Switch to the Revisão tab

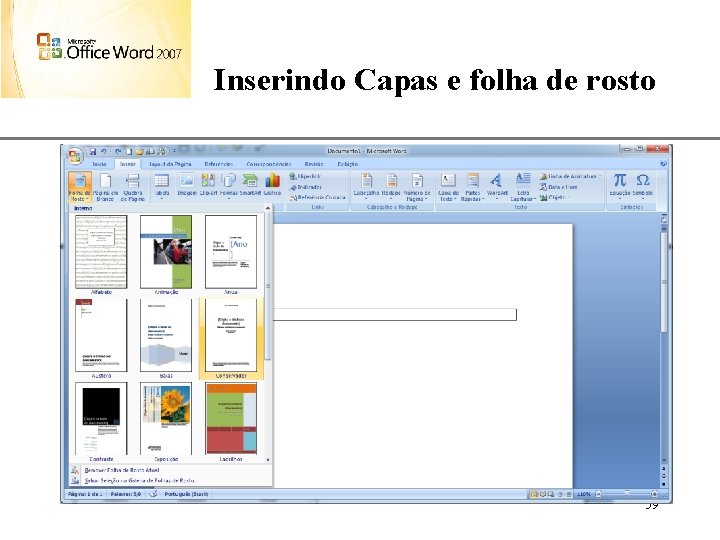tap(314, 164)
